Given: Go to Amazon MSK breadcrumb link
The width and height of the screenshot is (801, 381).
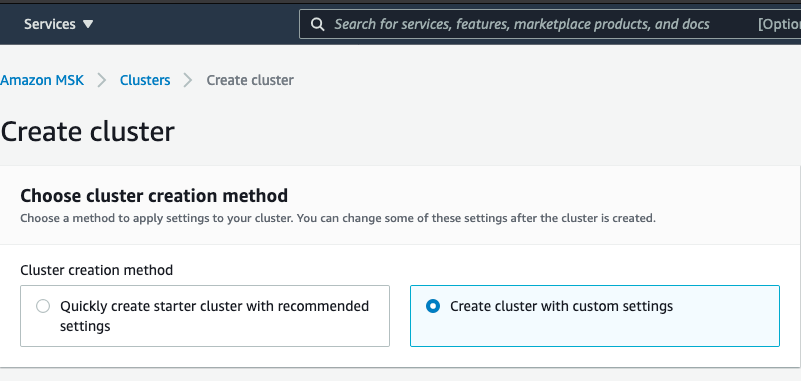Looking at the screenshot, I should [x=42, y=80].
